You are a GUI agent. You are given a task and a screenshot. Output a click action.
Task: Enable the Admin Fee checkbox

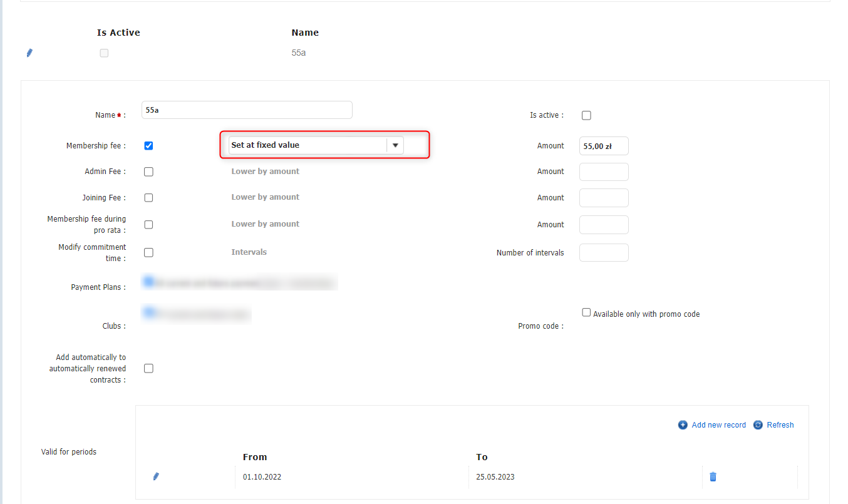pos(148,172)
